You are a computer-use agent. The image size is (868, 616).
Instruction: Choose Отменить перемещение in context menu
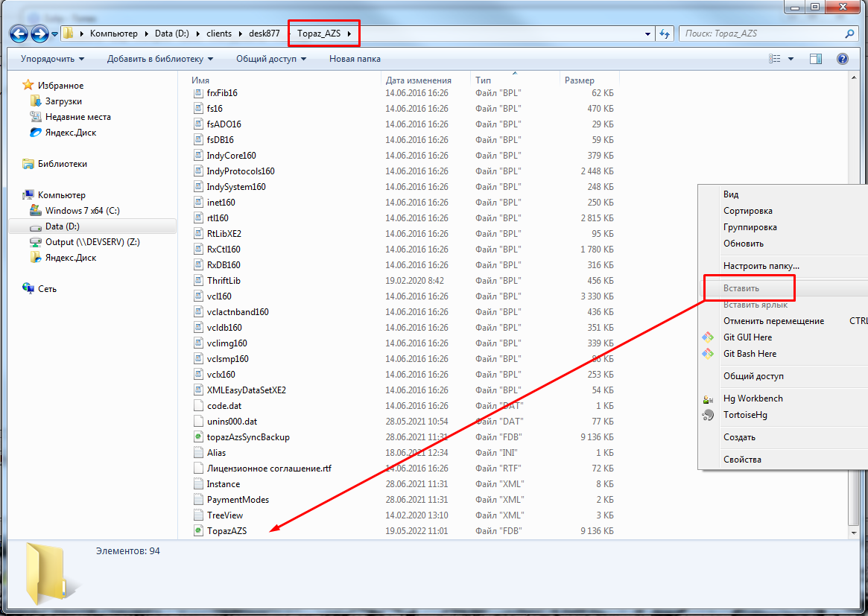774,321
